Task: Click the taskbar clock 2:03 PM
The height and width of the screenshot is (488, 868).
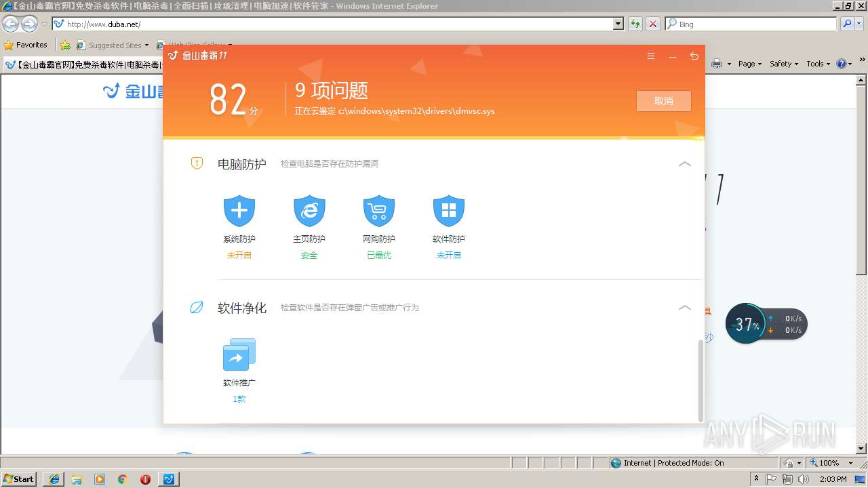Action: pos(833,479)
